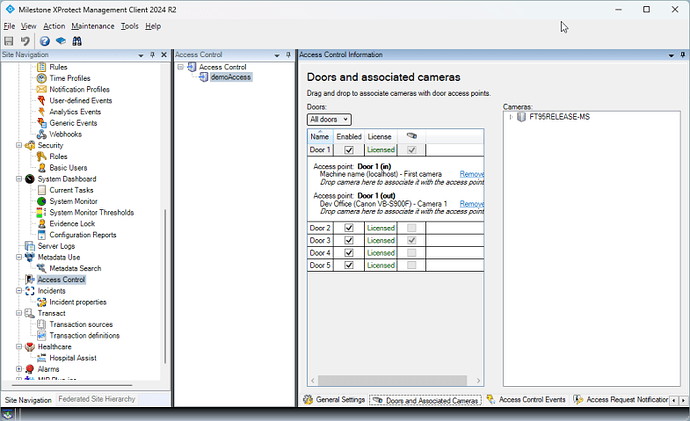
Task: Expand the Alarms tree node
Action: pyautogui.click(x=19, y=369)
